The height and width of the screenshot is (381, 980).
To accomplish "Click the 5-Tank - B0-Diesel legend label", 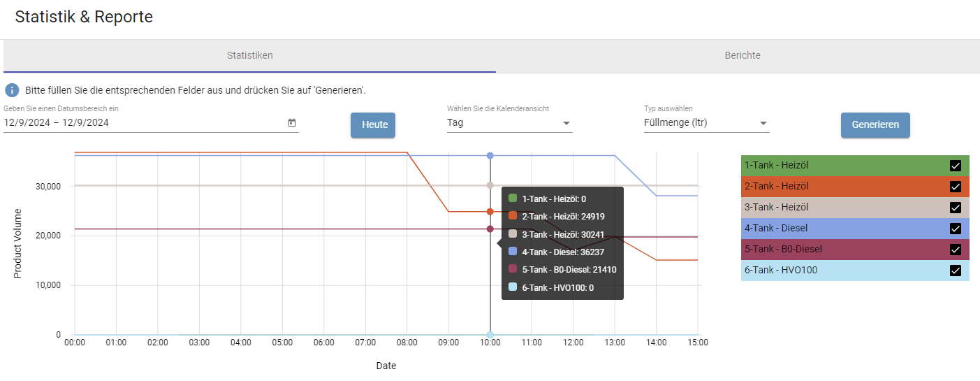I will [x=783, y=250].
